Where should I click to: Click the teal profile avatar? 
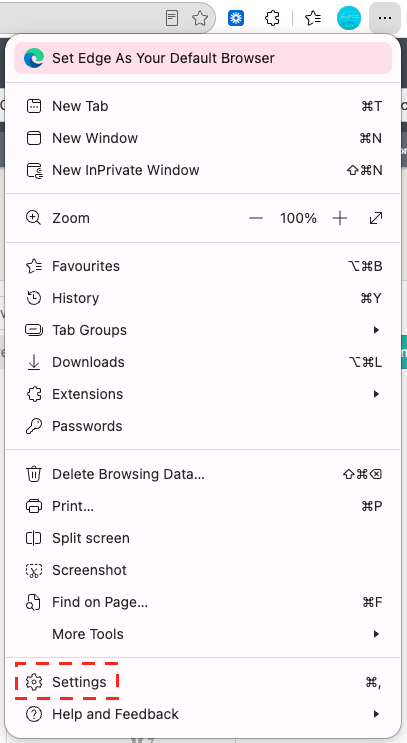coord(349,18)
